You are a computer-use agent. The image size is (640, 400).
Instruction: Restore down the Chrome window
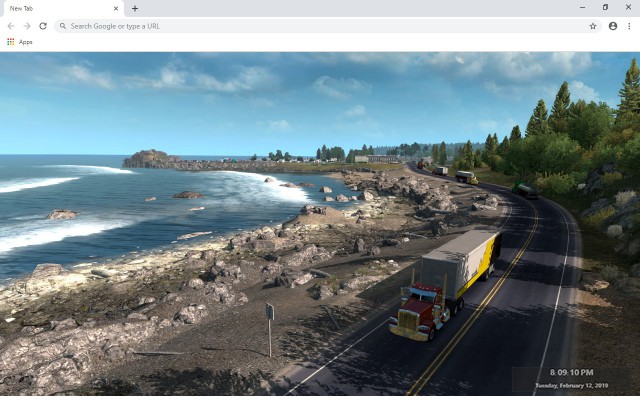tap(605, 7)
